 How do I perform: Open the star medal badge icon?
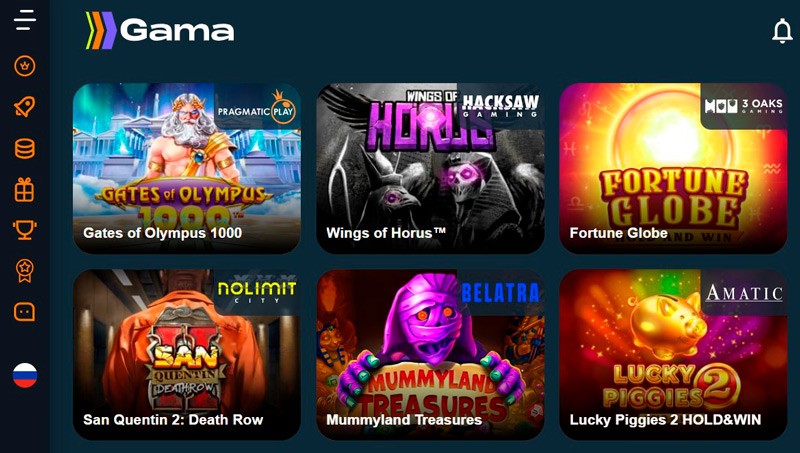tap(25, 271)
